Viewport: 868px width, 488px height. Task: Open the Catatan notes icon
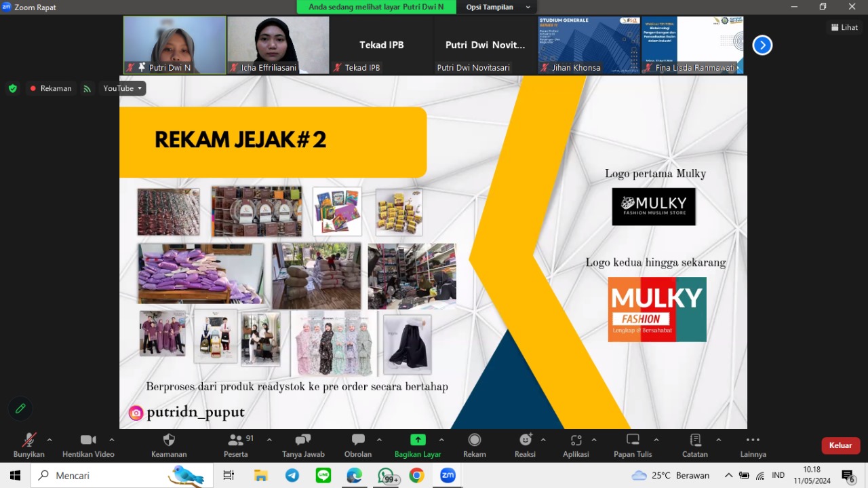[x=695, y=440]
